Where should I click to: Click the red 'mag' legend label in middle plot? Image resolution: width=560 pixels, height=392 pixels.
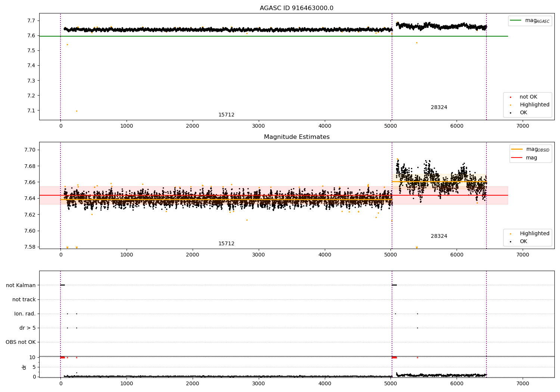coord(532,158)
